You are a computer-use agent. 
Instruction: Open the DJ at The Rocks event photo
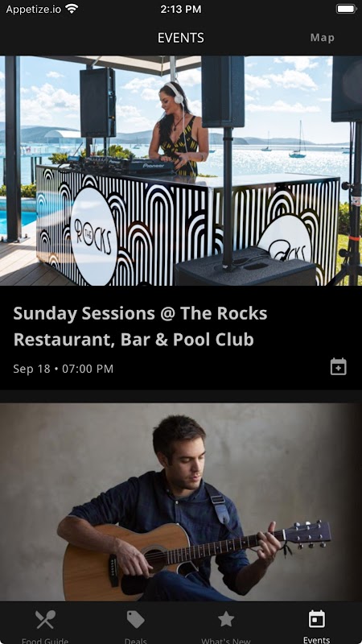pos(181,171)
